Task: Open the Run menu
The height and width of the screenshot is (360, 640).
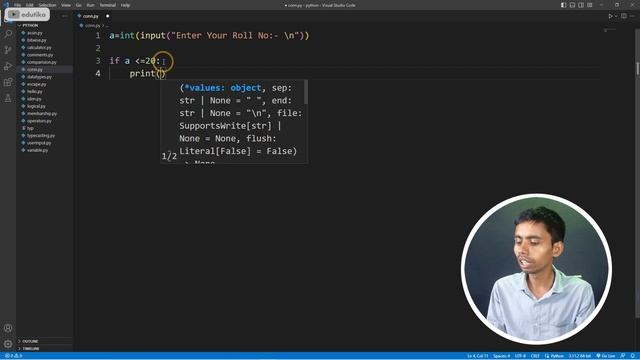Action: coord(90,5)
